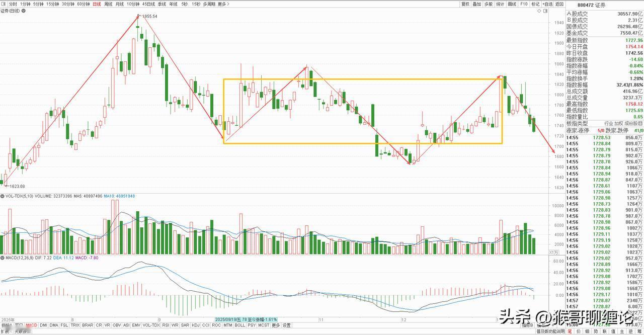Select the 日线 daily period

[x=97, y=4]
